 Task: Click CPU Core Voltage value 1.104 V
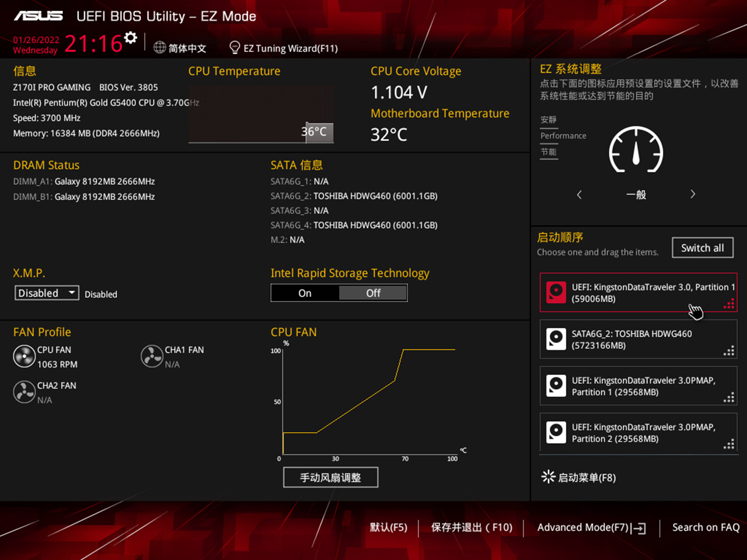[x=399, y=92]
